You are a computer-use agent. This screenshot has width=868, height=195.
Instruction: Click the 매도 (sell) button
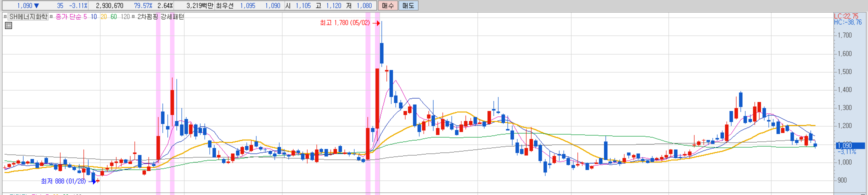[x=408, y=5]
